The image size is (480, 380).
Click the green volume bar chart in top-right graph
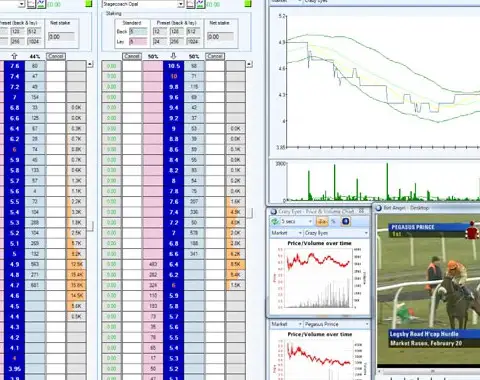tap(383, 181)
